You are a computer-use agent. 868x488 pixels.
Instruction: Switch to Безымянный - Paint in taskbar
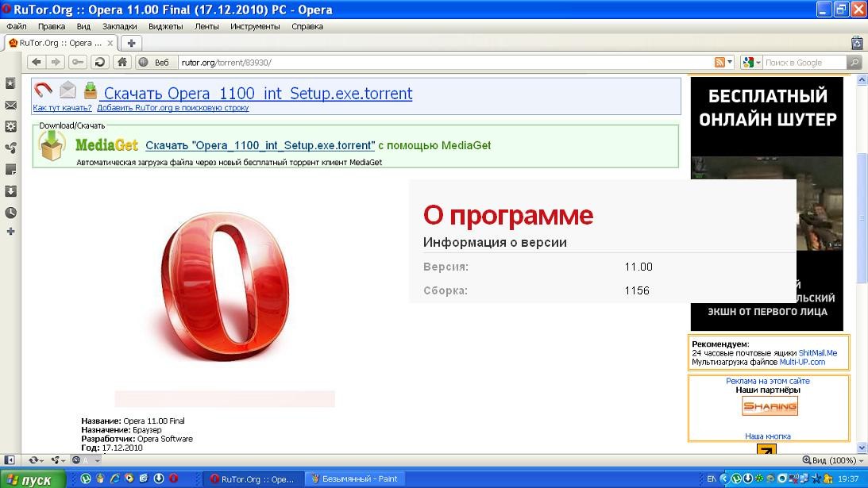[355, 478]
